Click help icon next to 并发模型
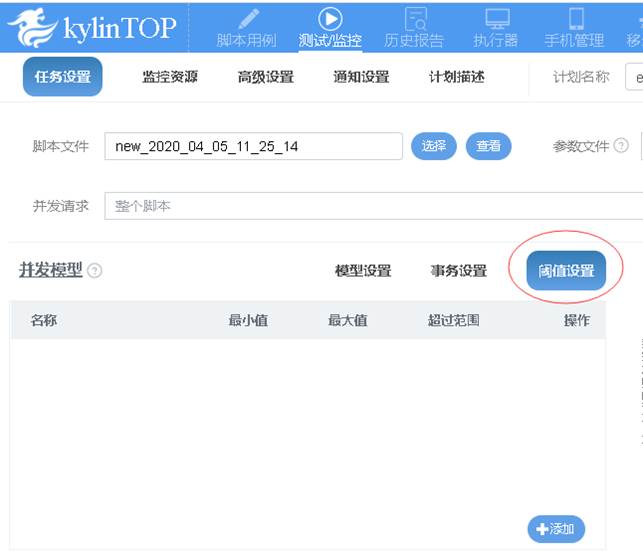 coord(95,271)
